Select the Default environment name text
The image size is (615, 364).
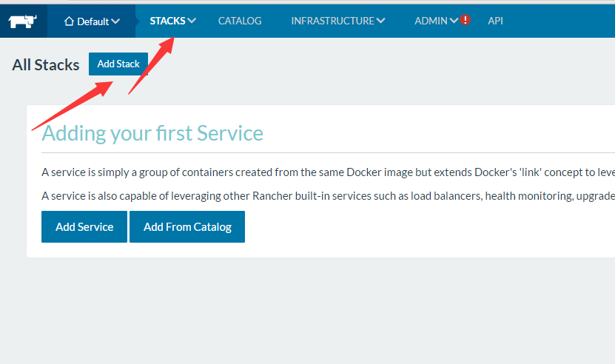coord(93,21)
